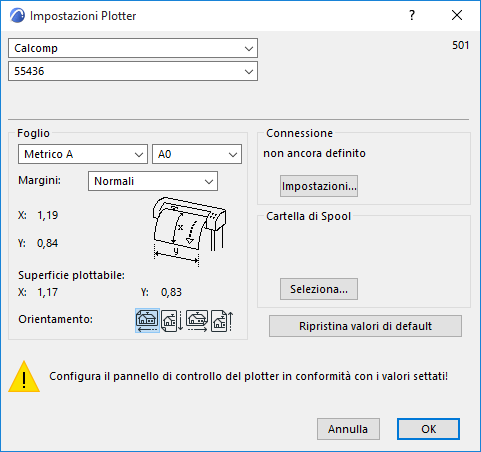
Task: Click the plottable Y value 0,83
Action: click(x=171, y=292)
